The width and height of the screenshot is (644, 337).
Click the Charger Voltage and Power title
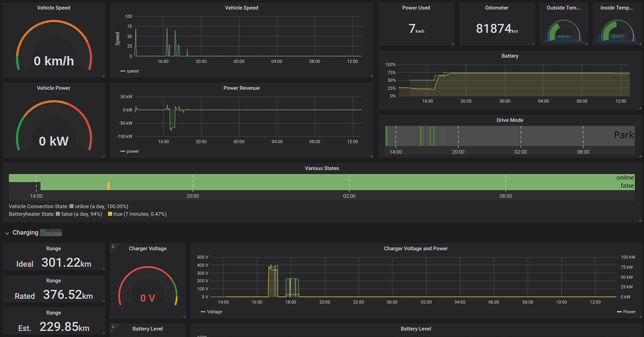click(x=415, y=248)
